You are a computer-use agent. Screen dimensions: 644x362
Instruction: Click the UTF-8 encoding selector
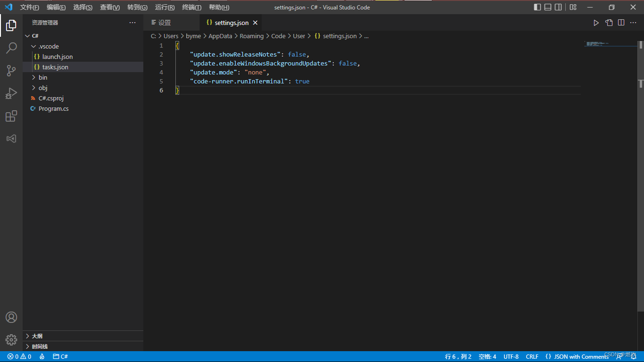click(x=511, y=357)
